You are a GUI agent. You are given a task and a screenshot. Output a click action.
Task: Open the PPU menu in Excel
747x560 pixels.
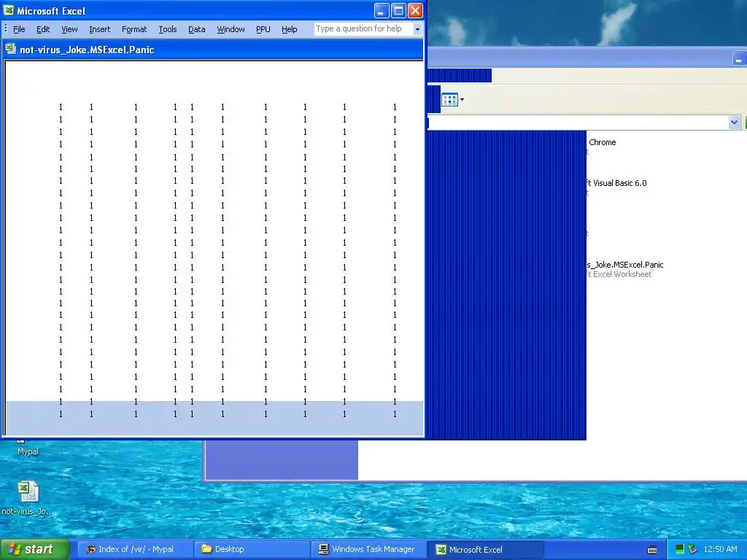click(263, 29)
